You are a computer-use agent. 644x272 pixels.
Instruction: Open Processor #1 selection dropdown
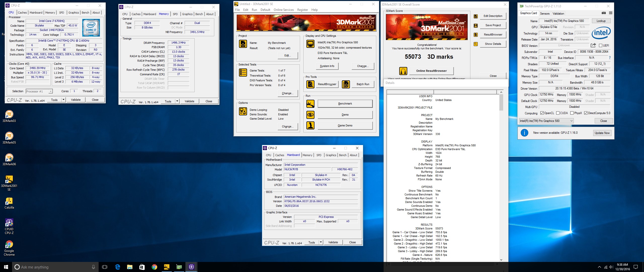pos(39,91)
